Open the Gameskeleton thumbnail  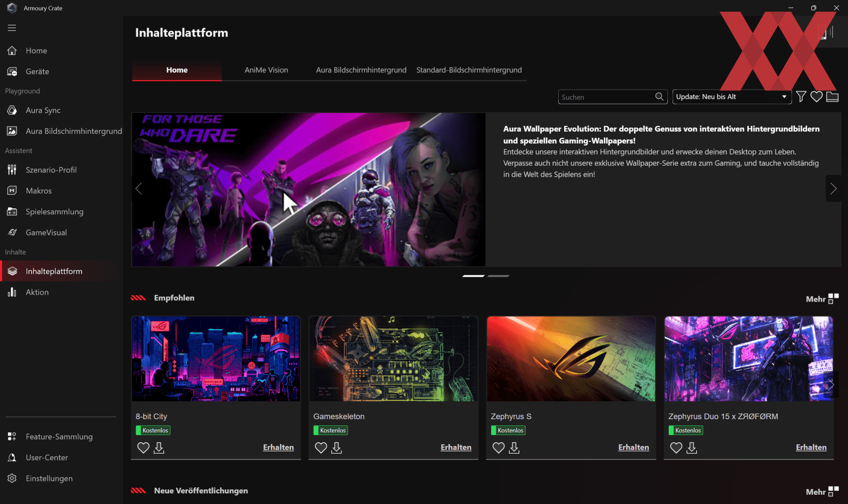pyautogui.click(x=393, y=359)
